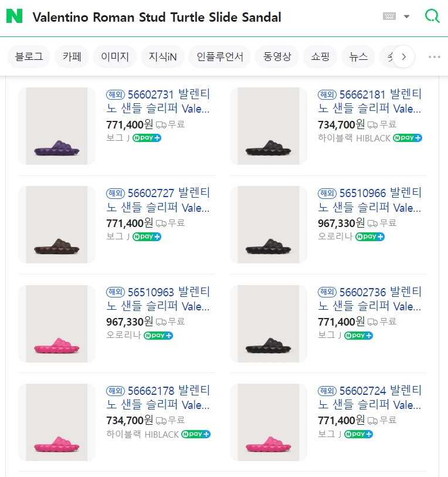Switch to the 쇼핑 tab
This screenshot has width=448, height=477.
[320, 57]
